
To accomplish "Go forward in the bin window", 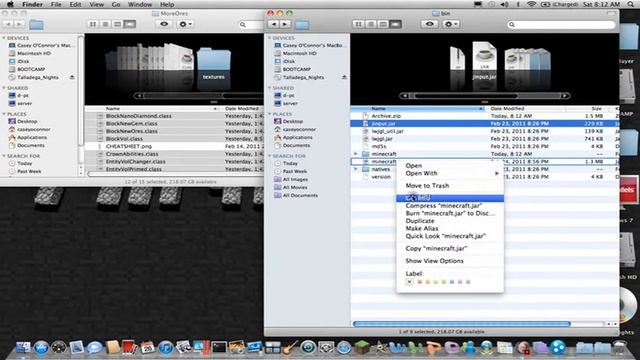I will click(285, 24).
